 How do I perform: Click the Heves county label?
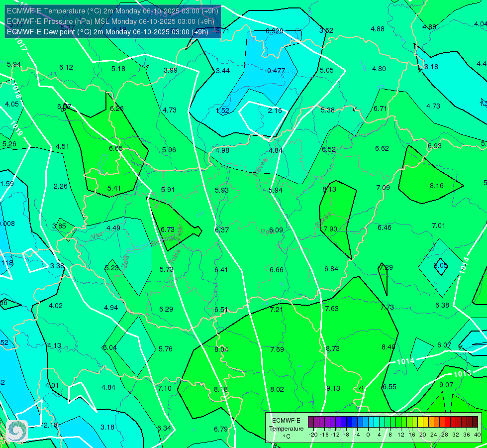pos(260,167)
